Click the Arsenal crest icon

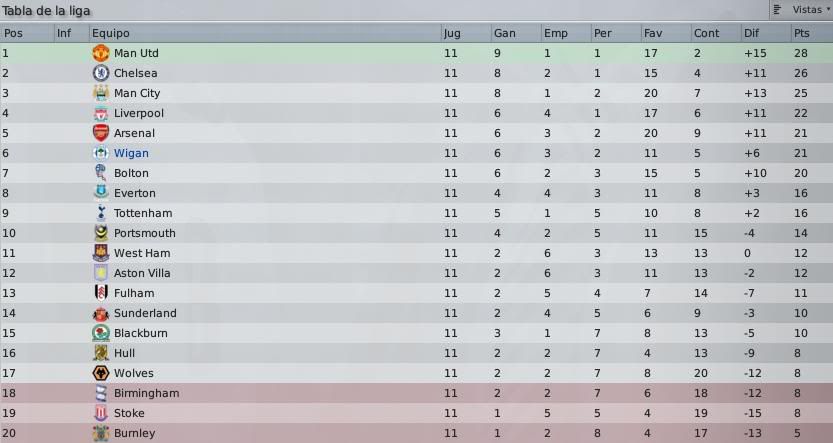point(101,133)
